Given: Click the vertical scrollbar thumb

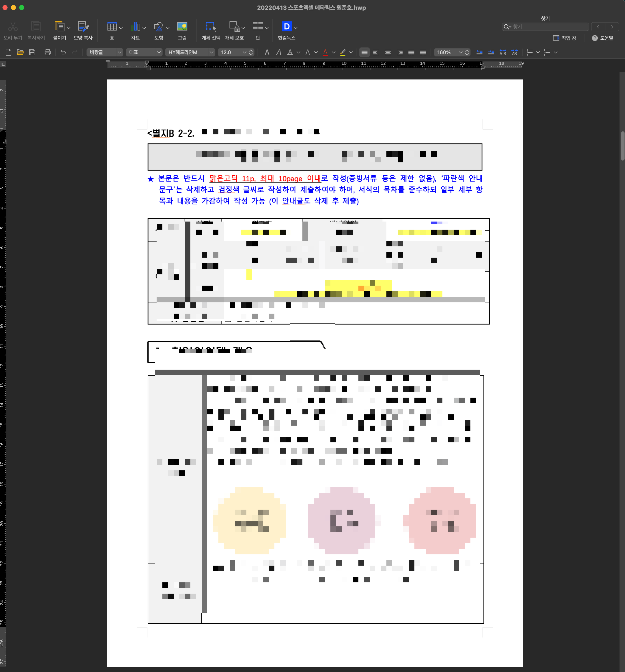Looking at the screenshot, I should click(623, 146).
